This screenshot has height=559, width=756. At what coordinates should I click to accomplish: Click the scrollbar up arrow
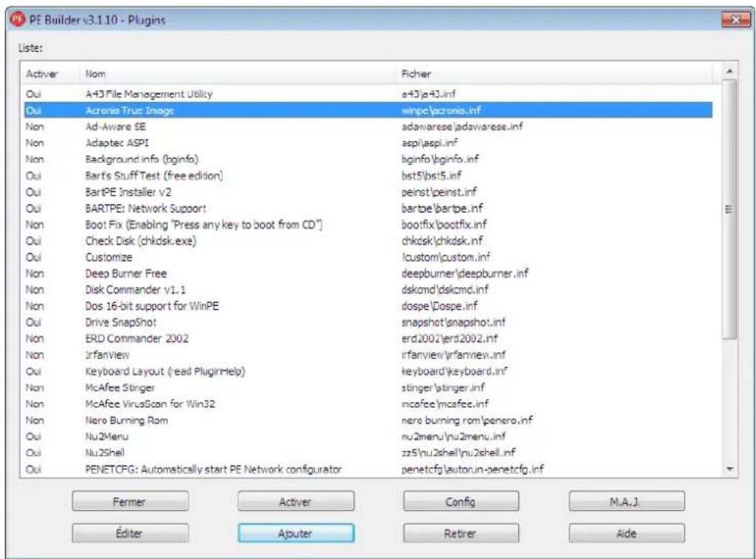(x=730, y=71)
